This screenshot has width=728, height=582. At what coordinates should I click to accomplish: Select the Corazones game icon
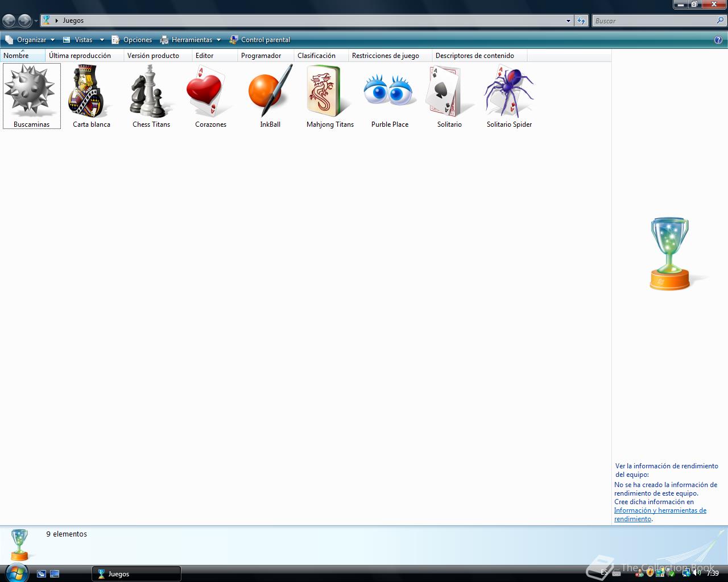[210, 96]
